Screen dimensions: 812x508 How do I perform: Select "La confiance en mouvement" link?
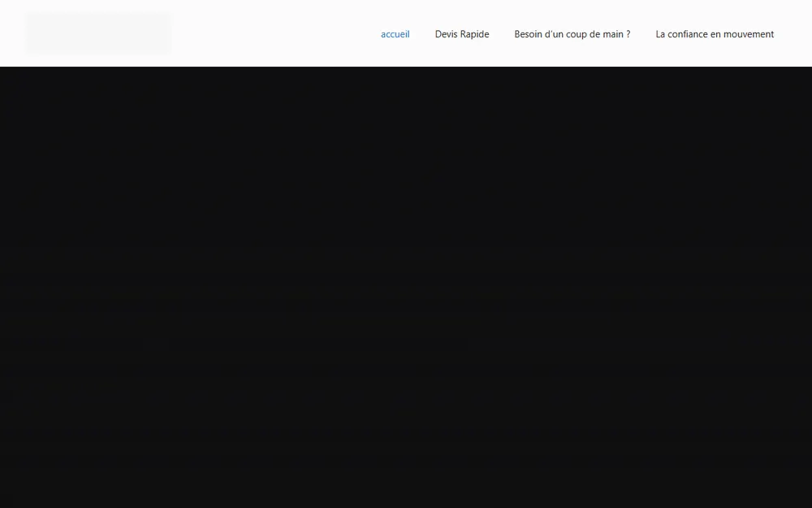point(715,34)
